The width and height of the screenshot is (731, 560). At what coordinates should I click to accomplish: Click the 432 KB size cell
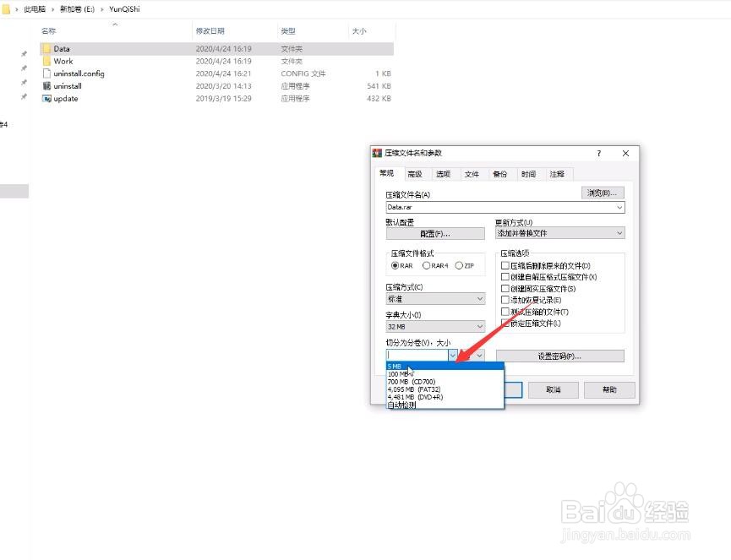pyautogui.click(x=379, y=98)
